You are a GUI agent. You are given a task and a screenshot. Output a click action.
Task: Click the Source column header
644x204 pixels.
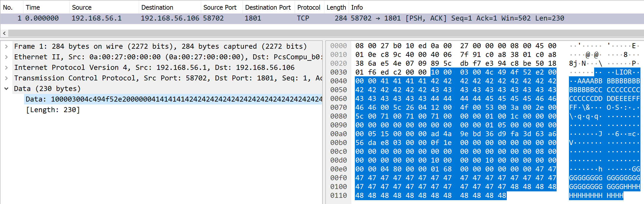coord(82,7)
